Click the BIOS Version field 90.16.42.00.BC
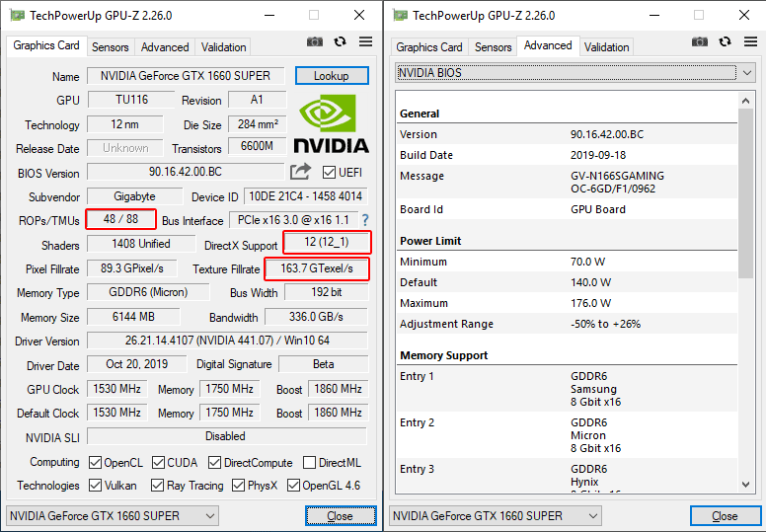Image resolution: width=766 pixels, height=532 pixels. pyautogui.click(x=186, y=172)
